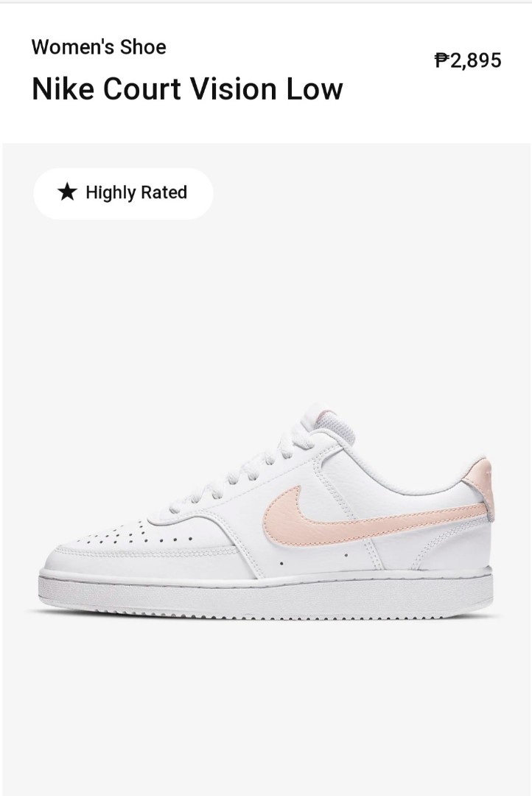The height and width of the screenshot is (796, 532).
Task: Tap the peso sign before the price
Action: pos(441,60)
